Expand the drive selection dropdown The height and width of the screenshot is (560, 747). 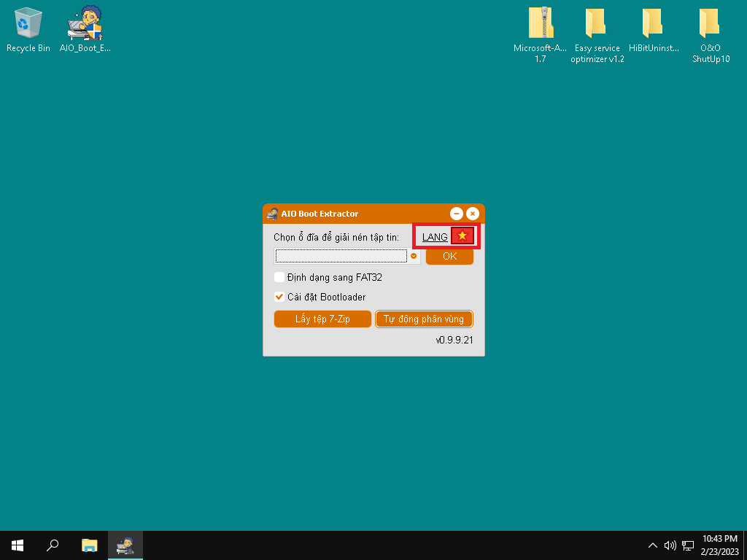(x=414, y=256)
